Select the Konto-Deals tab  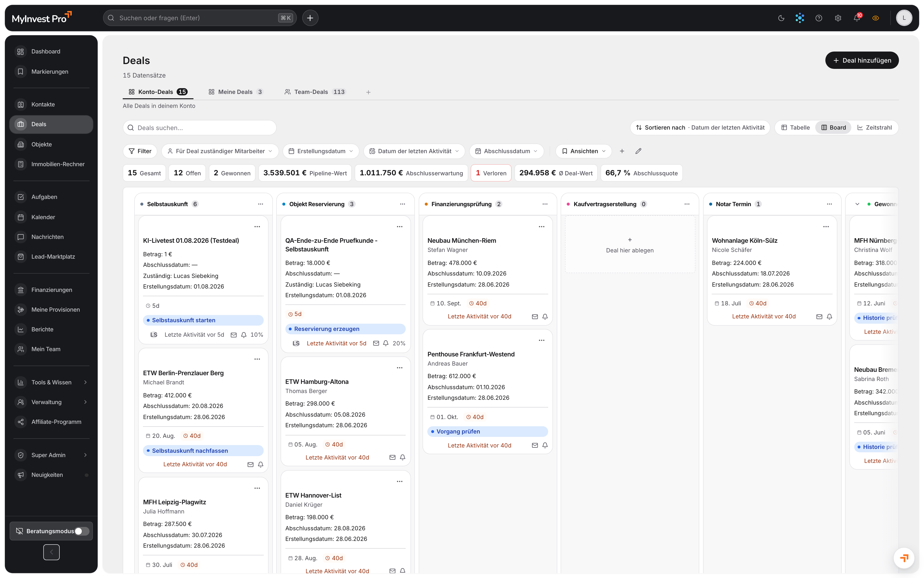[158, 92]
